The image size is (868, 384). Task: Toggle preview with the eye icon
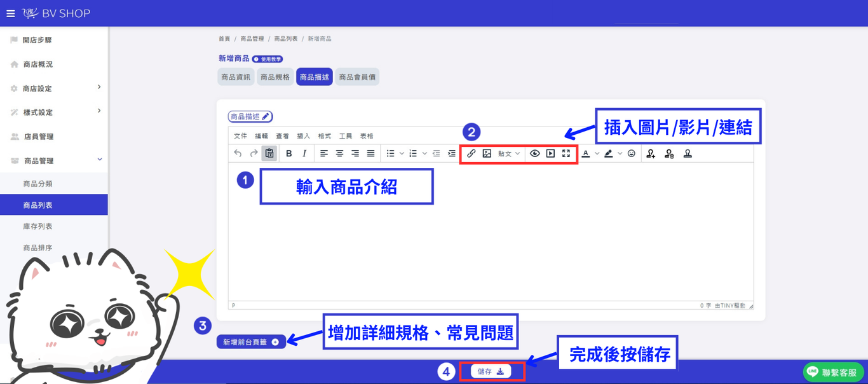535,153
